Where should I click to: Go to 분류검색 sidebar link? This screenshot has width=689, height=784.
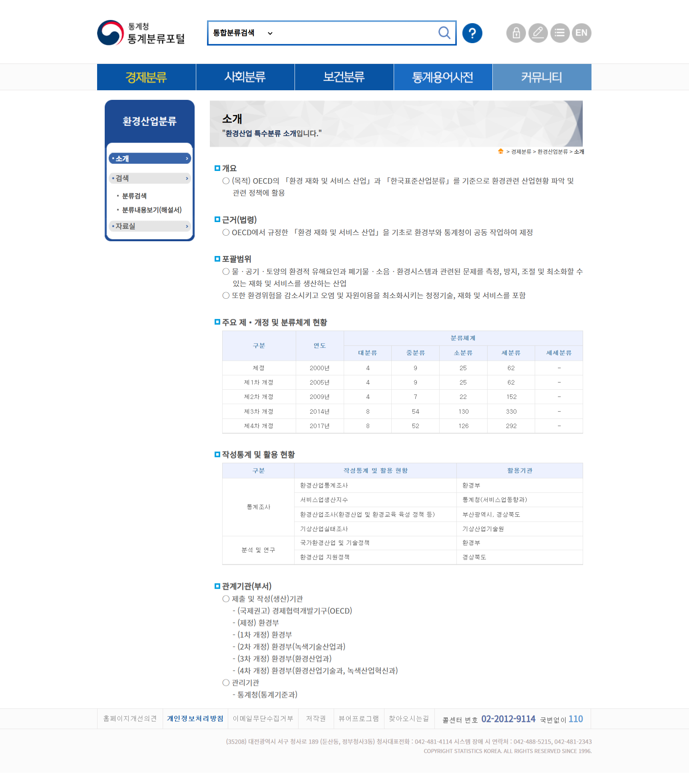(134, 196)
